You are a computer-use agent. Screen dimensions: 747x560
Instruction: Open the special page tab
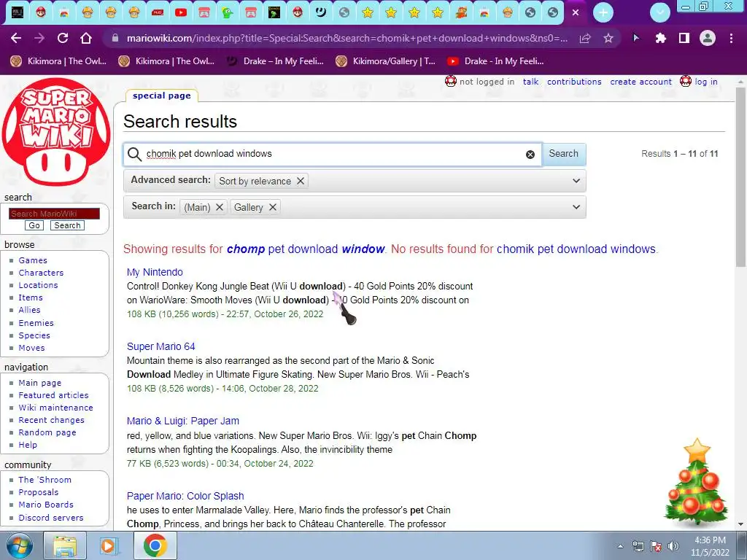pos(161,96)
